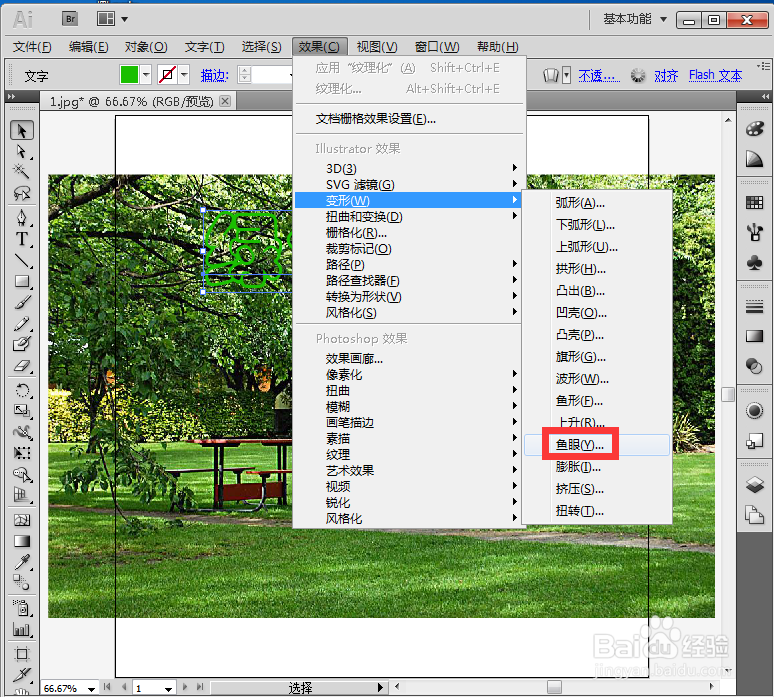
Task: Select the Symbol Sprayer tool
Action: (22, 608)
